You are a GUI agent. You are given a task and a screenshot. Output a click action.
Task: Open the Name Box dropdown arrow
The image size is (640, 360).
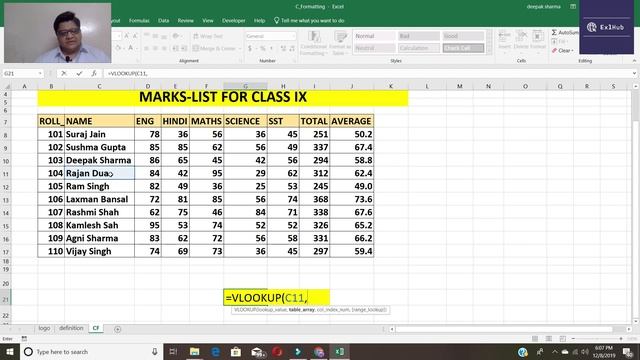pyautogui.click(x=40, y=73)
